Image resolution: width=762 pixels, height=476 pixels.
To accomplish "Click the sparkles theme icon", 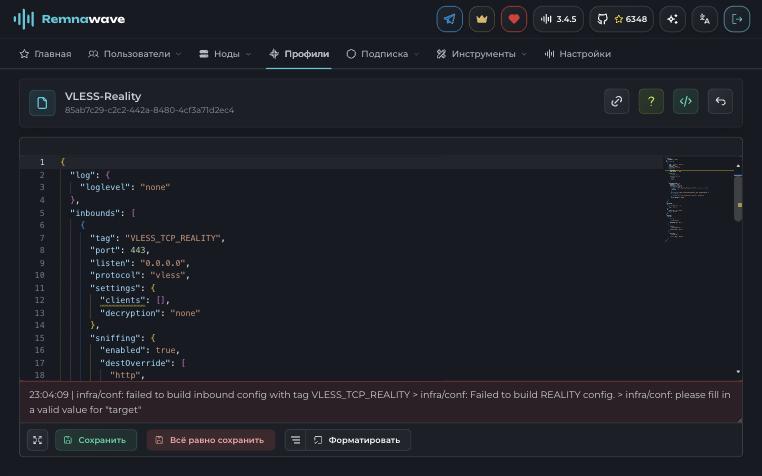I will pyautogui.click(x=673, y=19).
